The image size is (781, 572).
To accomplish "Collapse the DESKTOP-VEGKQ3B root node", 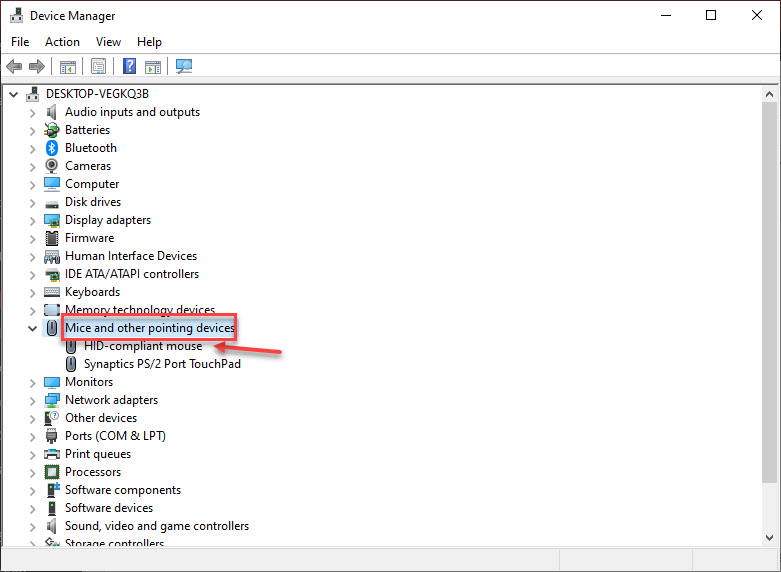I will click(x=13, y=94).
